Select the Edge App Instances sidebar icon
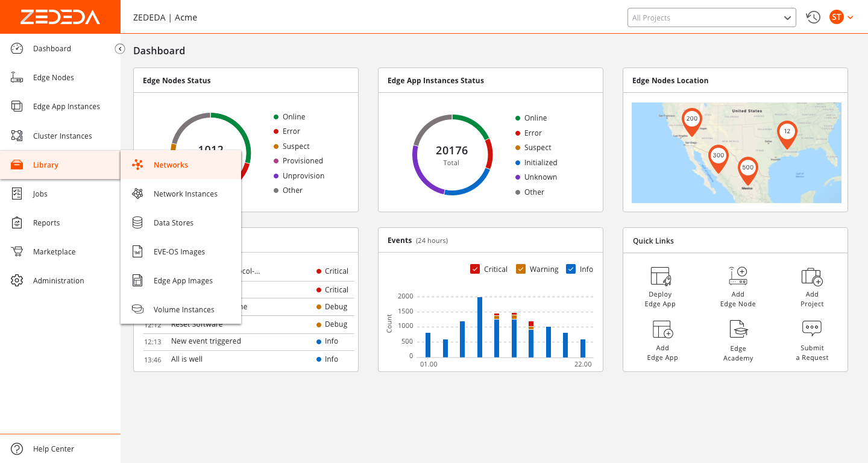This screenshot has height=463, width=868. (x=66, y=106)
